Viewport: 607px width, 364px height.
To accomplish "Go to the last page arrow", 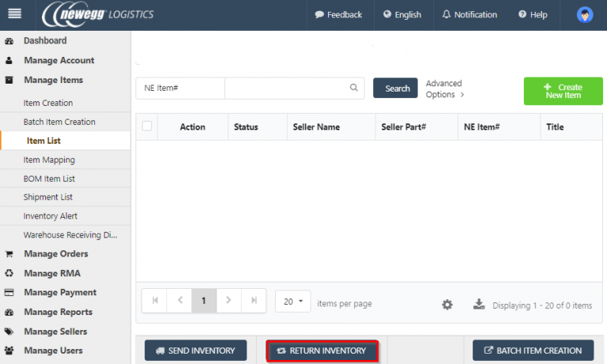I will click(254, 301).
